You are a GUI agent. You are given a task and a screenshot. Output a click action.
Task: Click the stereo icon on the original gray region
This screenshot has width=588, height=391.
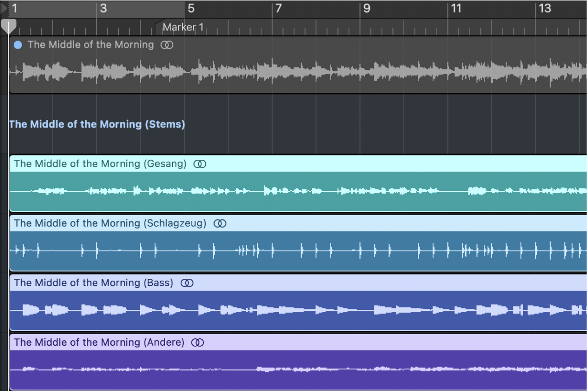point(167,45)
